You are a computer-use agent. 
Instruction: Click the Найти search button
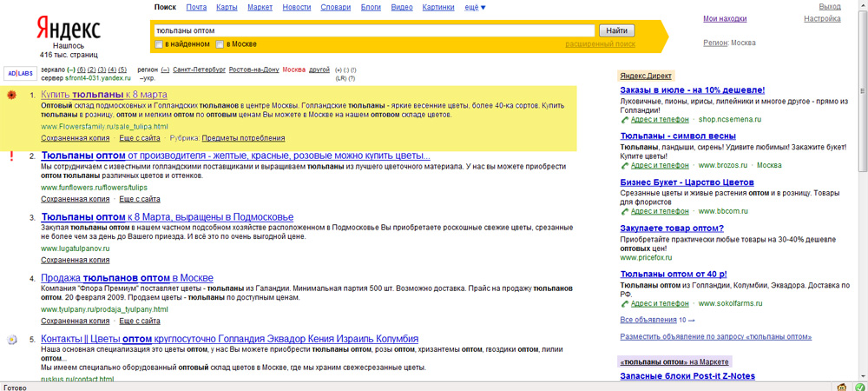616,30
